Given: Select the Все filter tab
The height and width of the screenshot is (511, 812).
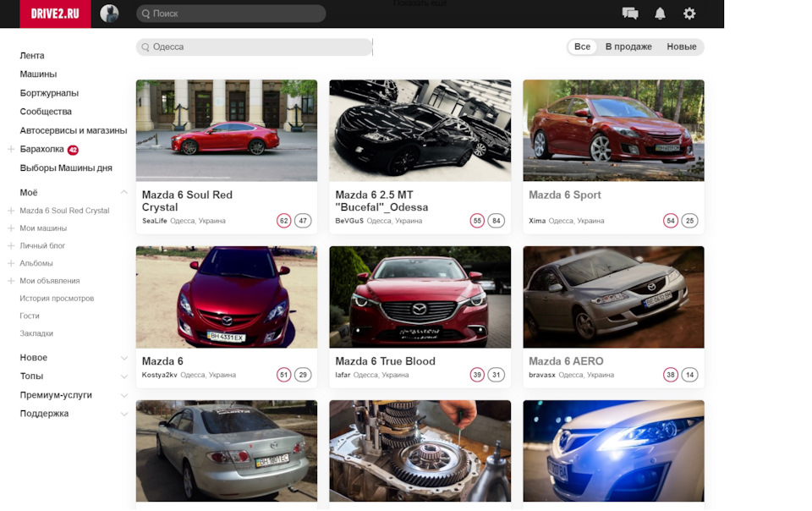Looking at the screenshot, I should (582, 47).
